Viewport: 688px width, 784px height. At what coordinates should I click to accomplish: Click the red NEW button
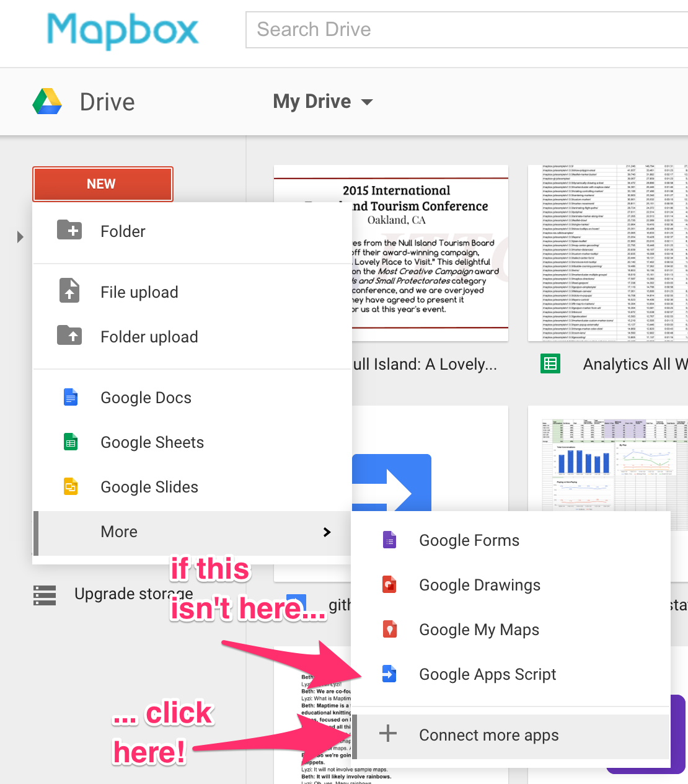(102, 184)
